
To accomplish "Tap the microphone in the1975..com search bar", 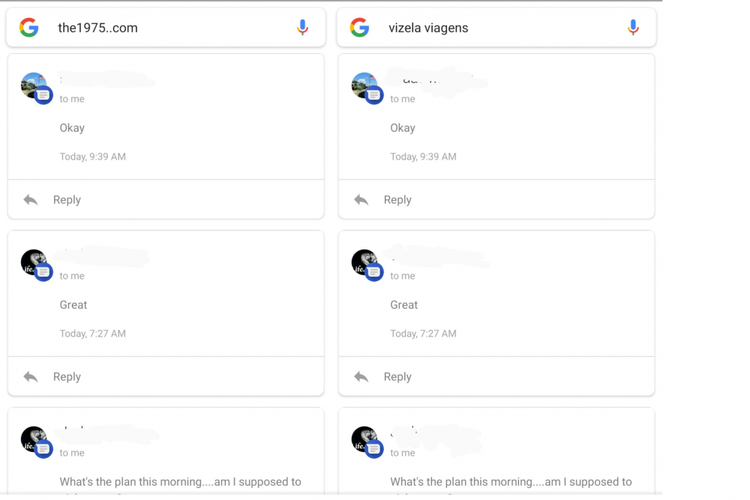I will pos(302,27).
